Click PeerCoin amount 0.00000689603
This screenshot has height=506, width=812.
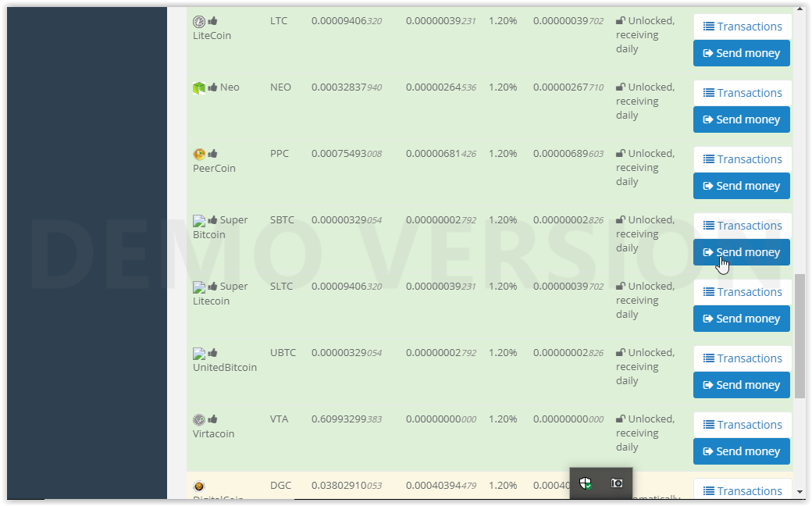568,153
